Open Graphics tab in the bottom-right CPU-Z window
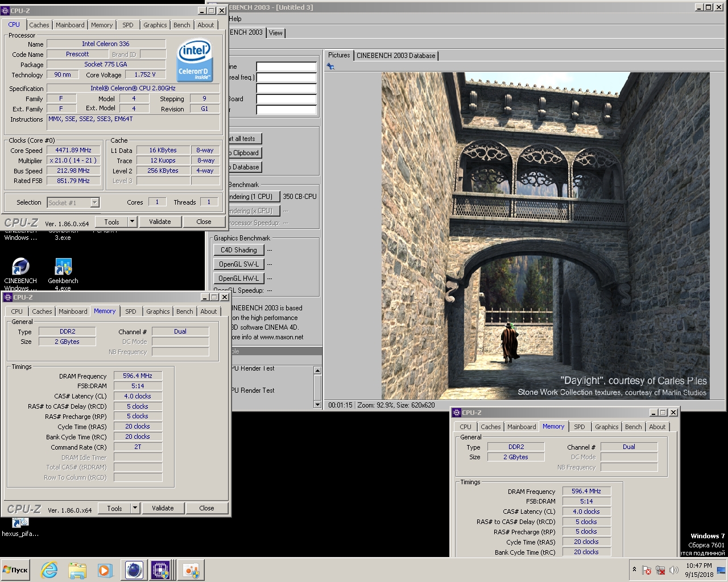Image resolution: width=728 pixels, height=582 pixels. (607, 427)
